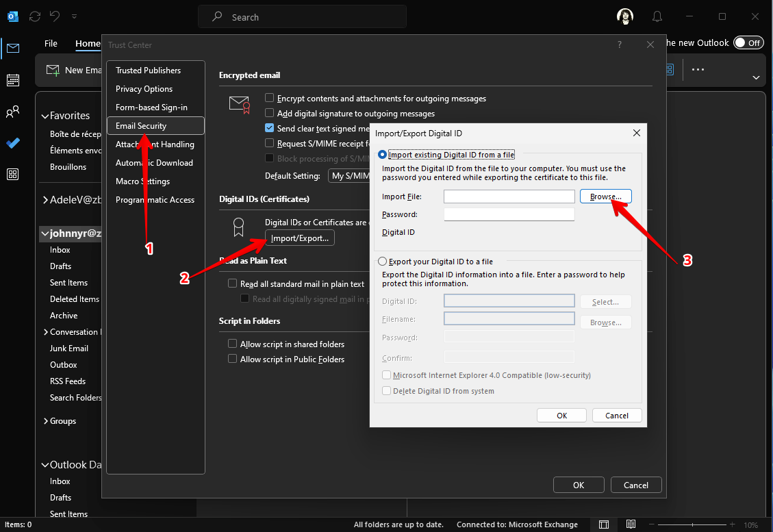Open the Calendar view from the sidebar

[13, 80]
